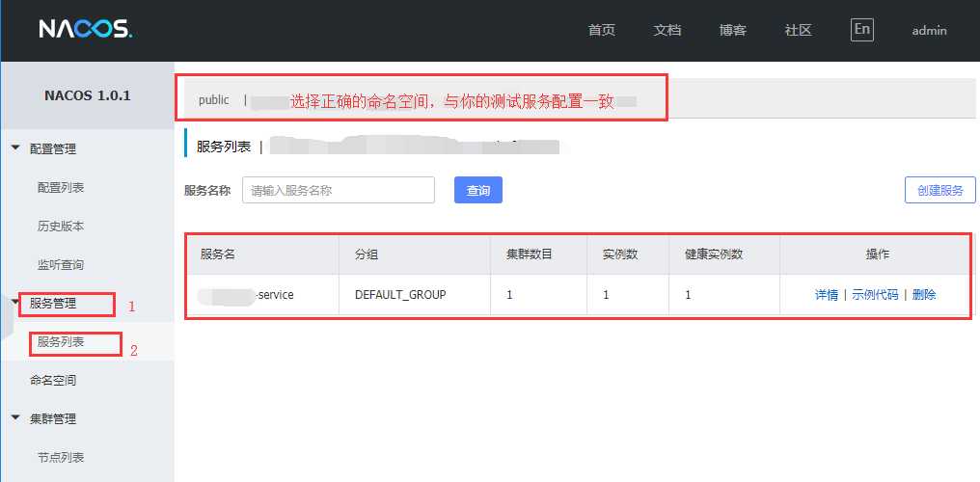This screenshot has height=482, width=980.
Task: Open 配置列表 in sidebar
Action: 61,187
